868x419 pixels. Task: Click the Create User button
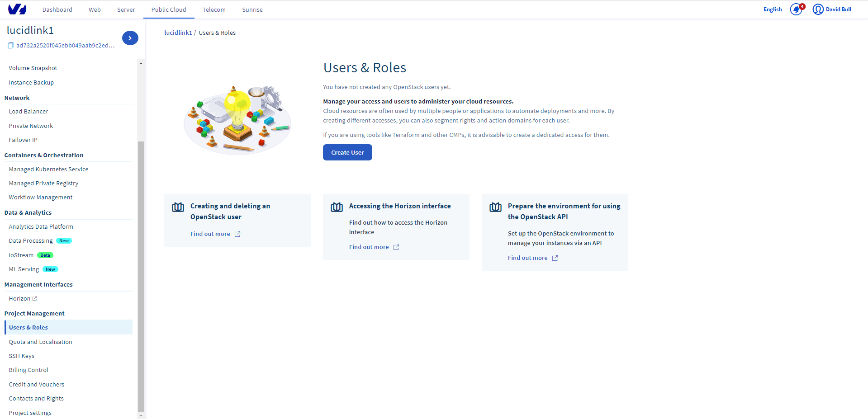[x=347, y=152]
